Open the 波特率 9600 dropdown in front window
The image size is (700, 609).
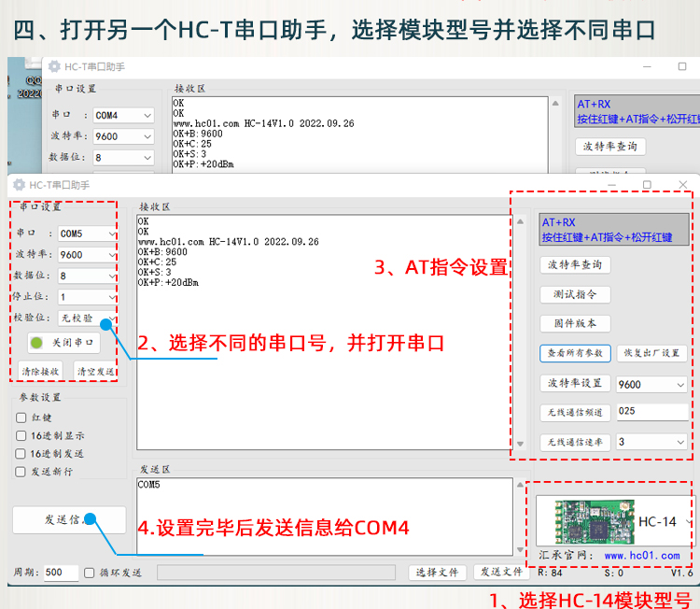[88, 255]
